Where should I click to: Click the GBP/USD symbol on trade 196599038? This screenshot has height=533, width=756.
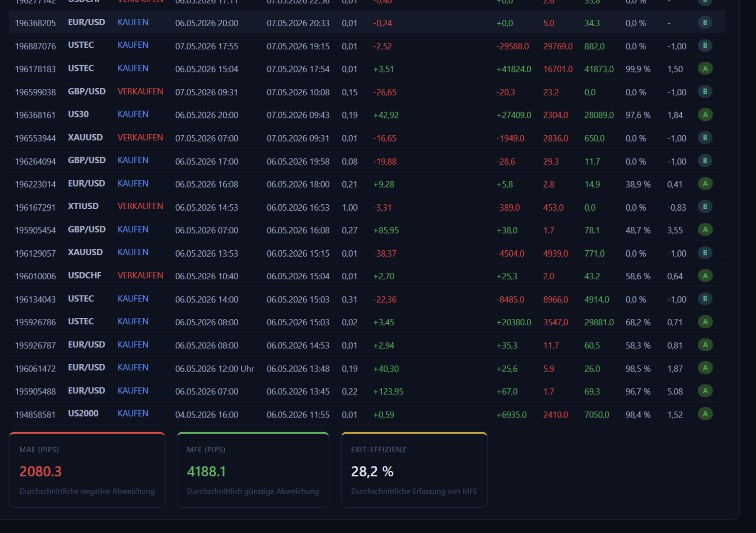[87, 91]
